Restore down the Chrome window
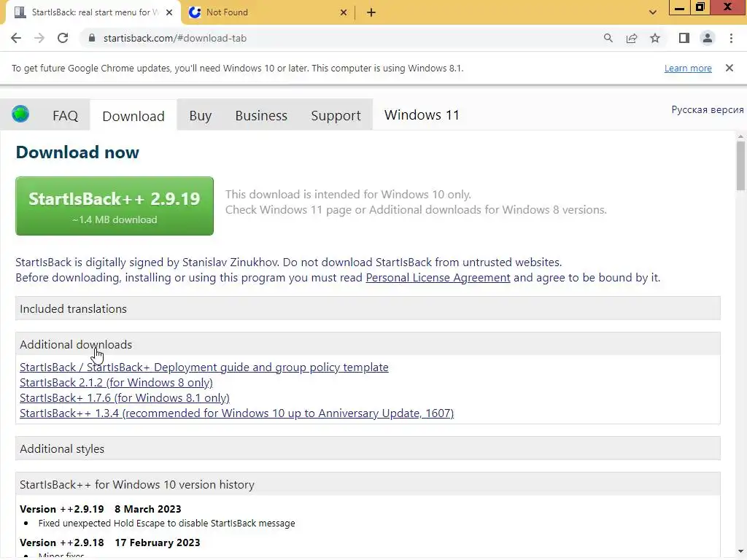747x560 pixels. pyautogui.click(x=700, y=7)
